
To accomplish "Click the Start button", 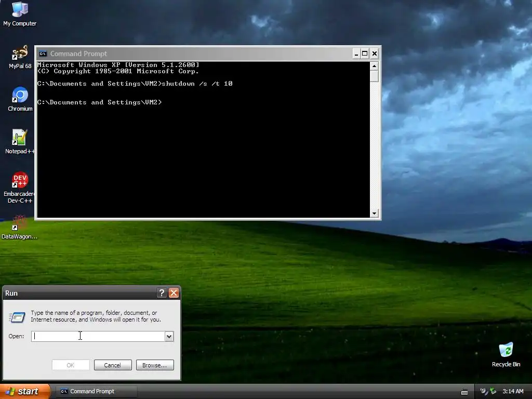I will [25, 391].
